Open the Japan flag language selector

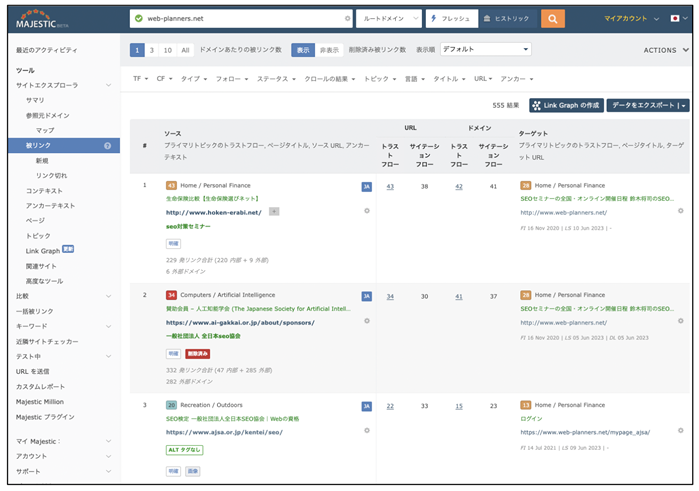tap(679, 19)
